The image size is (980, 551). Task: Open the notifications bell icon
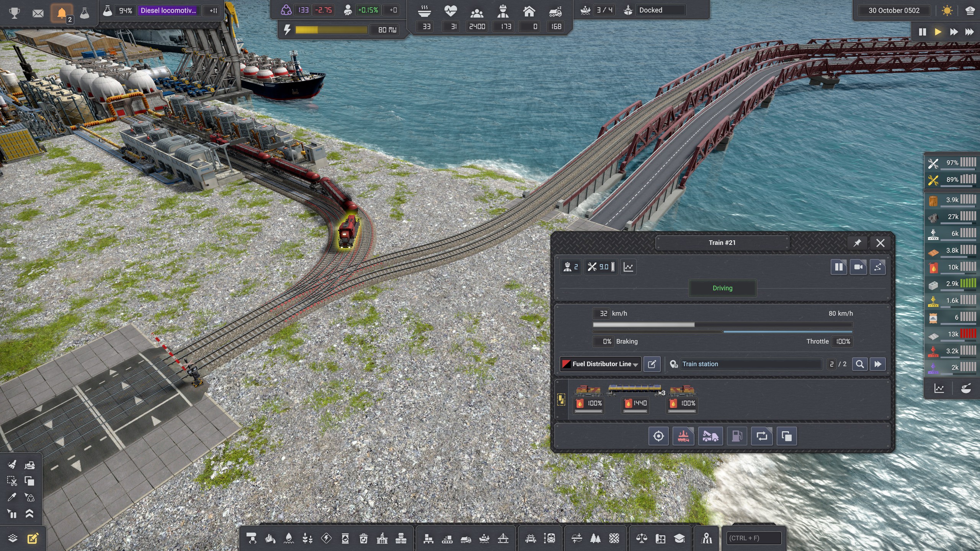62,13
